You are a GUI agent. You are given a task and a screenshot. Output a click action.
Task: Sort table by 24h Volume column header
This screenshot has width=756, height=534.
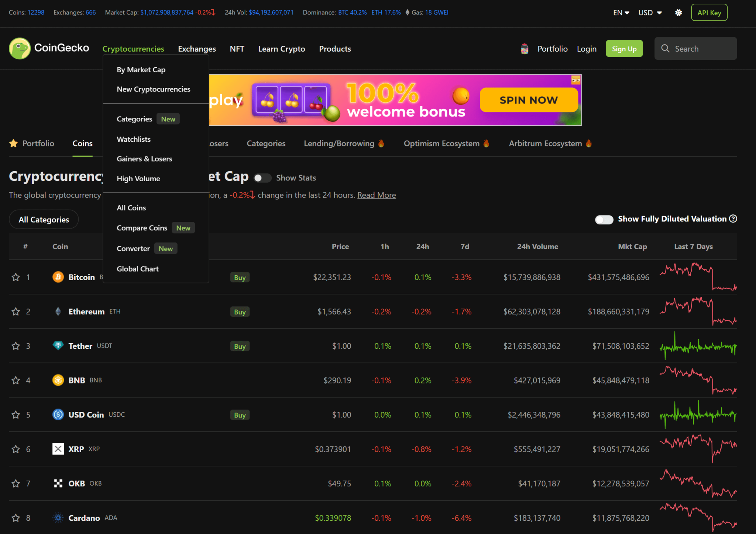pos(537,247)
